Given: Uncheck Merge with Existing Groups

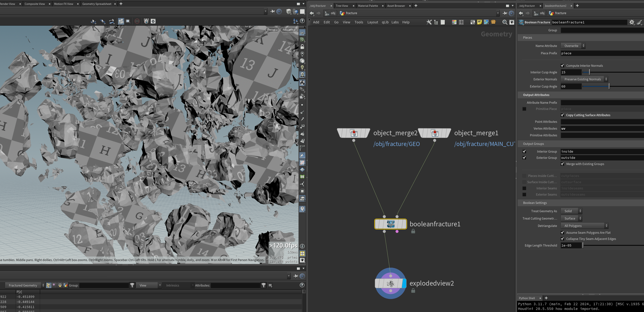Looking at the screenshot, I should (563, 164).
